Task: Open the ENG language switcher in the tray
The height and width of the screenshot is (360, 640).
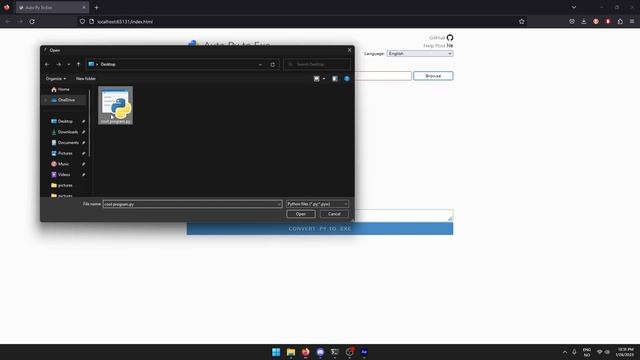Action: pos(587,352)
